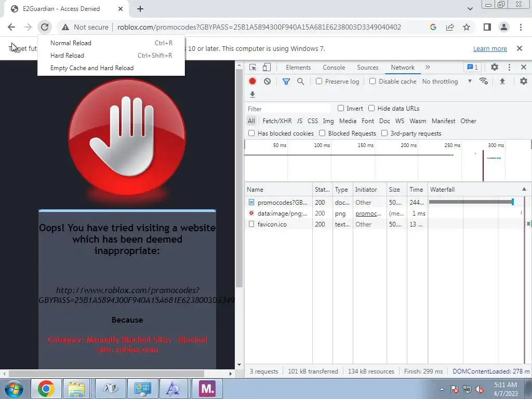532x399 pixels.
Task: Click the export HAR download arrow
Action: pos(252,95)
